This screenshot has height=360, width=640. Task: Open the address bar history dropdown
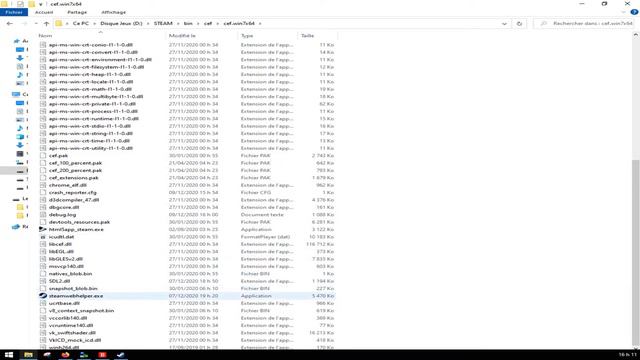tap(504, 24)
